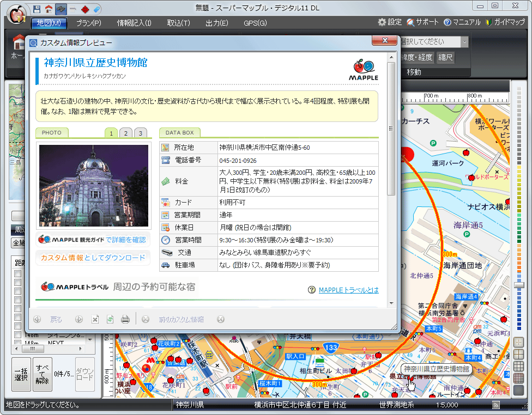Check the seventh checkbox in nearby list

point(17,326)
